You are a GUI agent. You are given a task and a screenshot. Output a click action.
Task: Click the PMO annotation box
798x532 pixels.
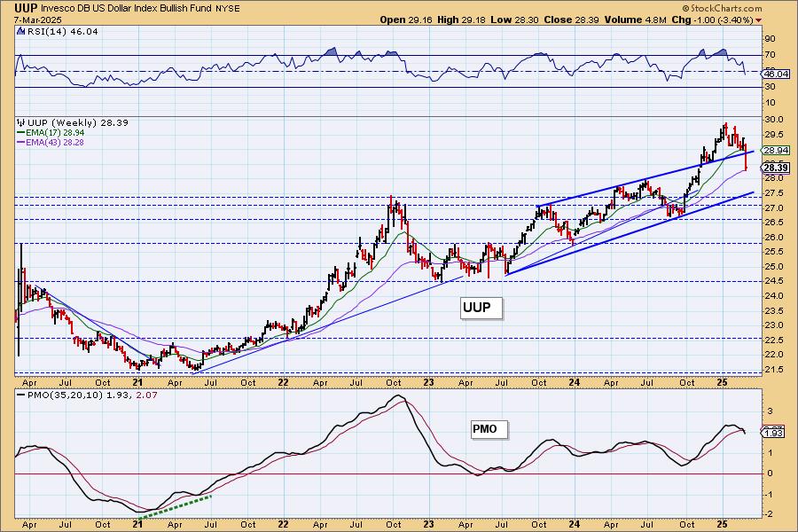tap(488, 429)
